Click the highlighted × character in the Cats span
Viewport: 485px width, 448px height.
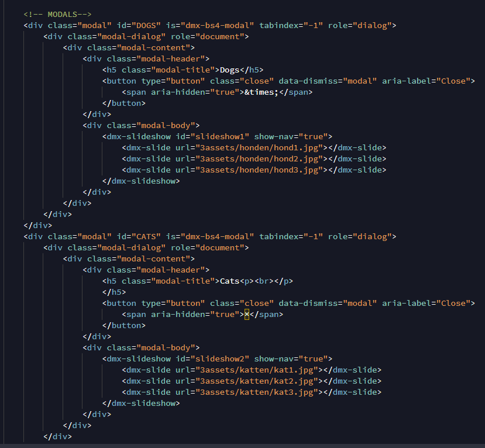pyautogui.click(x=247, y=315)
